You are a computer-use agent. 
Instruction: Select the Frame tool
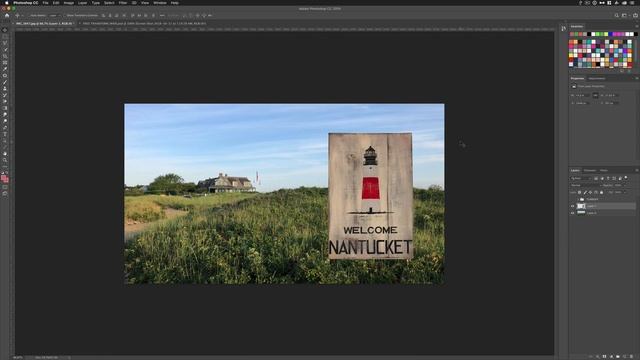tap(5, 62)
